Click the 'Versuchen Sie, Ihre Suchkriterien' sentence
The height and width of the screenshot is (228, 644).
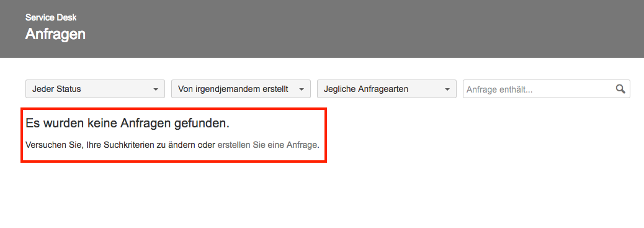(172, 145)
